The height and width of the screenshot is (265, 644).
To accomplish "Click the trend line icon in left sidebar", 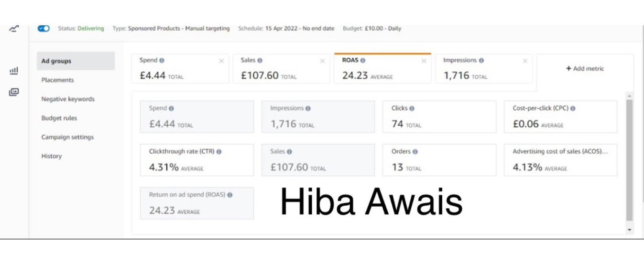I will (x=14, y=29).
